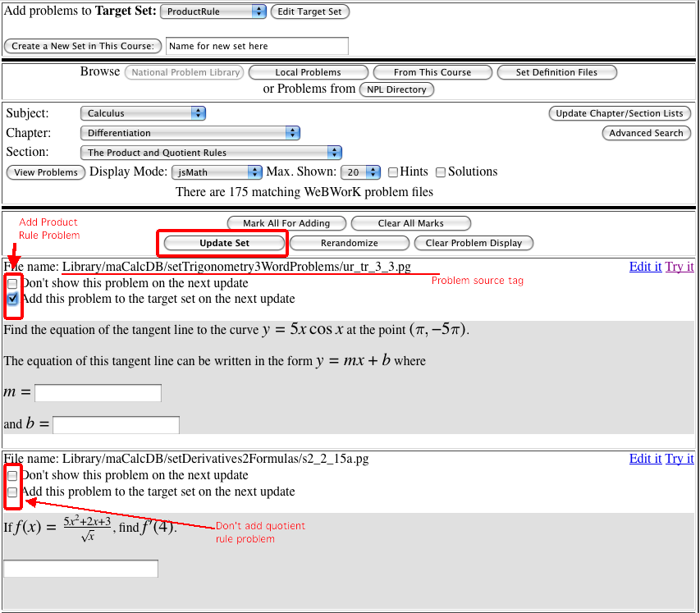This screenshot has width=700, height=613.
Task: Click Clear Problem Display
Action: [474, 243]
